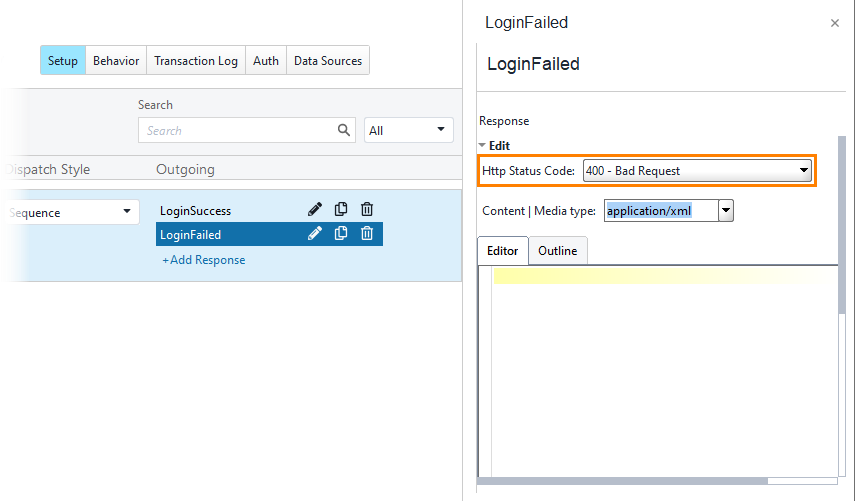Duplicate the LoginSuccess response
Screen dimensions: 855x501
click(341, 209)
